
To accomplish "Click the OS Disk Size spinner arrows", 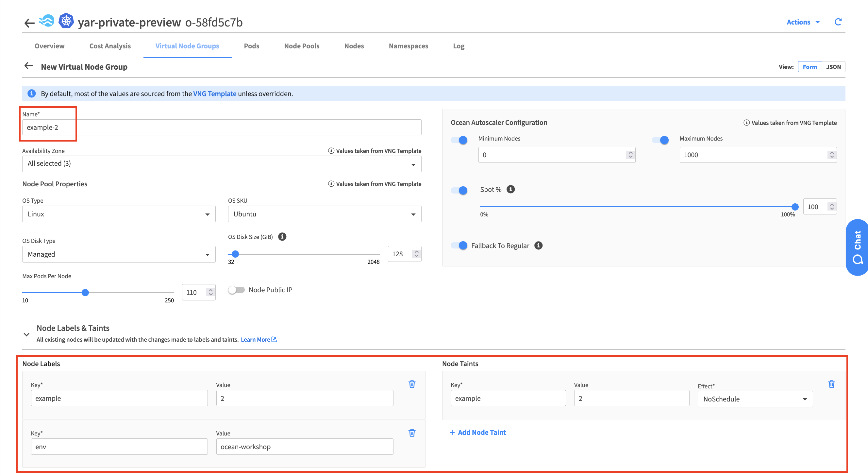I will (x=416, y=254).
